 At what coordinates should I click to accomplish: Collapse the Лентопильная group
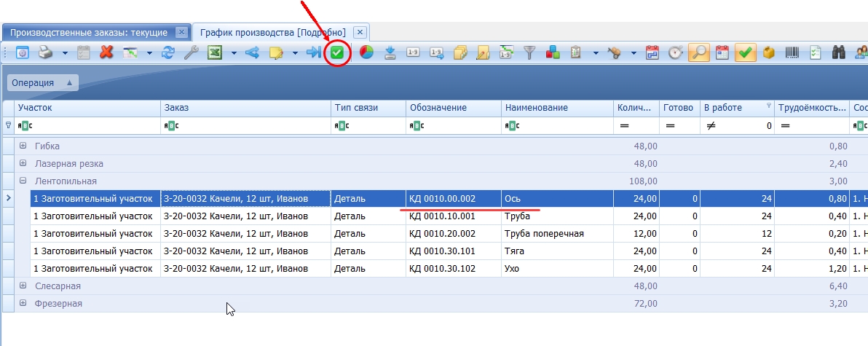[x=23, y=181]
